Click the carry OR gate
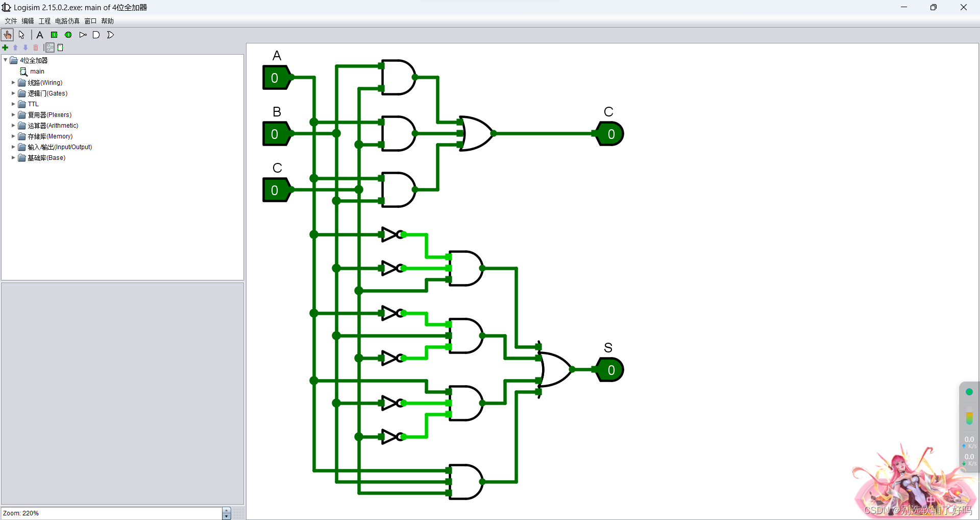Viewport: 980px width, 520px height. [x=476, y=133]
